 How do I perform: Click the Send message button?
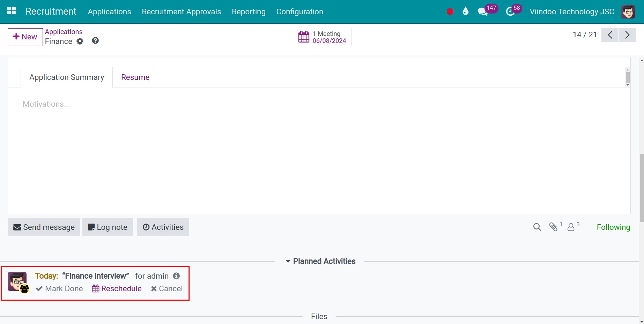(x=44, y=227)
